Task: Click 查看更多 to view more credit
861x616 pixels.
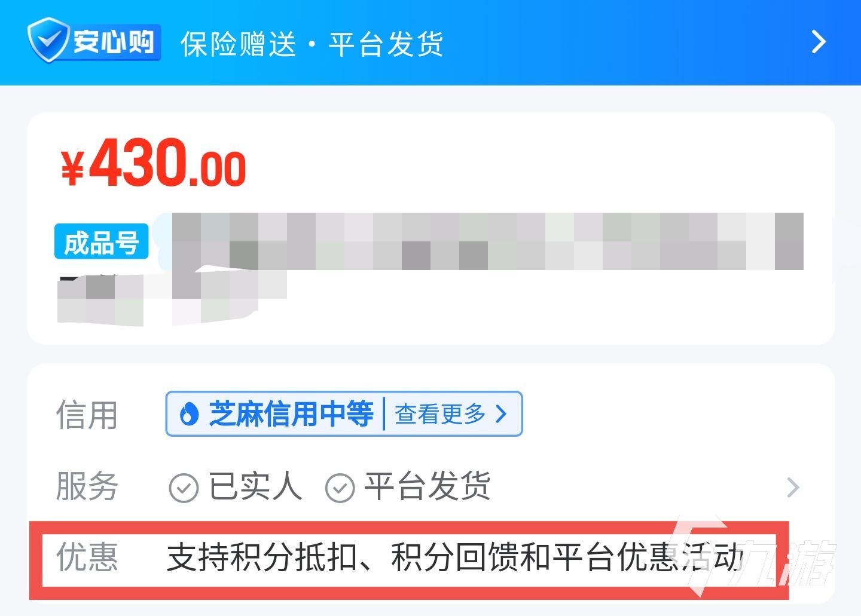Action: (440, 413)
